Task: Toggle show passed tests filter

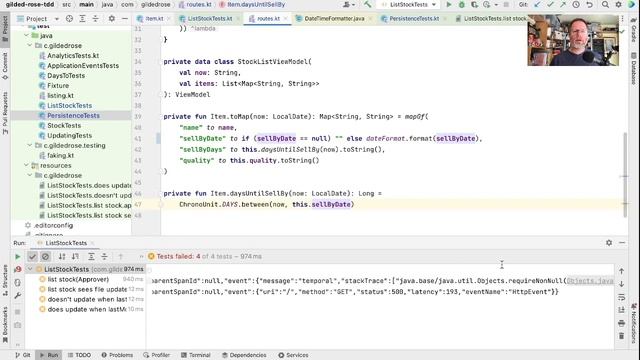Action: pyautogui.click(x=32, y=257)
